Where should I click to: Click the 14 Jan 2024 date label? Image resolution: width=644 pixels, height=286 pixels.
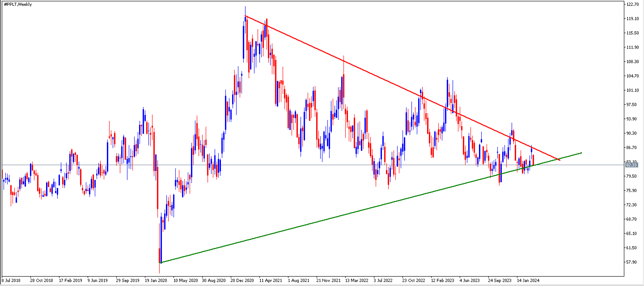pyautogui.click(x=528, y=280)
